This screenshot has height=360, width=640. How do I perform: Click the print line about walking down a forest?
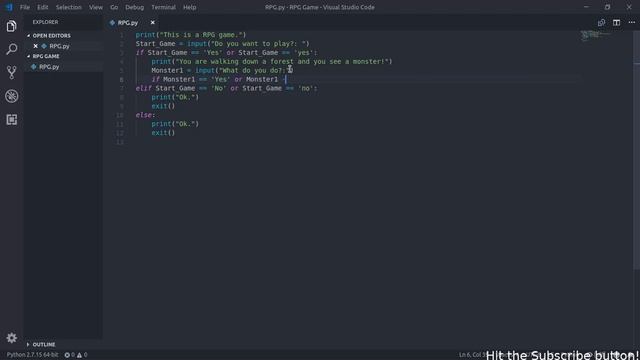click(x=272, y=62)
